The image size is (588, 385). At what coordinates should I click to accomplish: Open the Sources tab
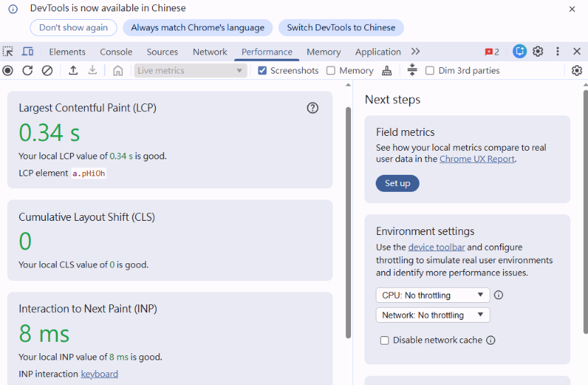click(x=162, y=52)
